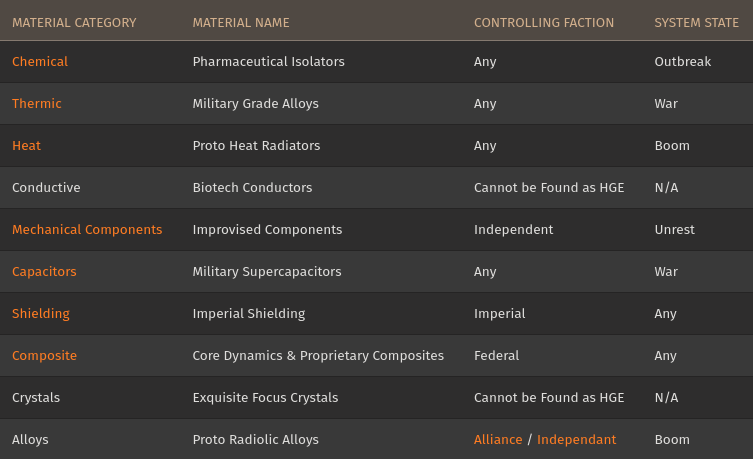Open the Heat material category link
Viewport: 753px width, 459px height.
pyautogui.click(x=27, y=146)
